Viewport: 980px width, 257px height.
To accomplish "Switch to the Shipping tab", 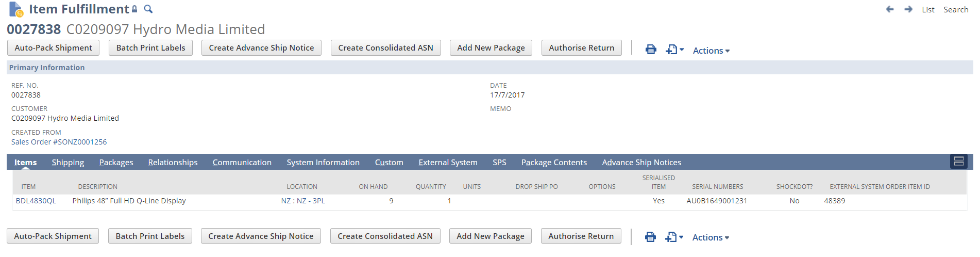I will [68, 163].
